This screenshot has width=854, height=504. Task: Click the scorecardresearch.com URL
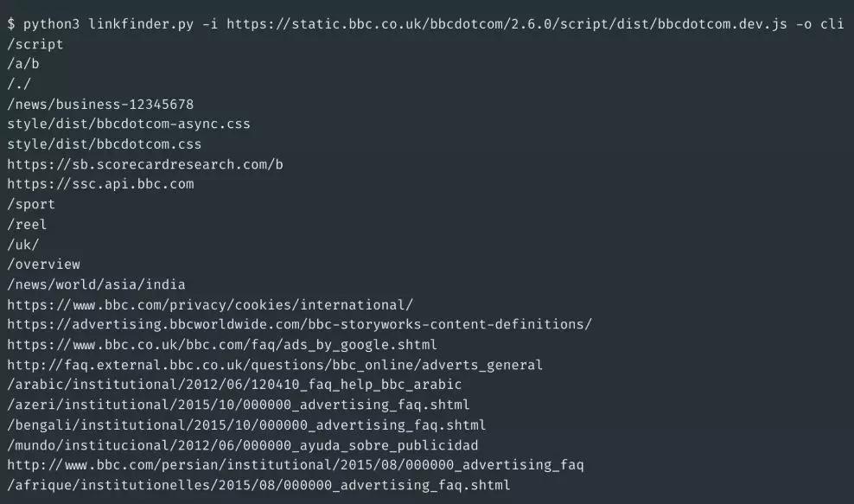tap(145, 164)
